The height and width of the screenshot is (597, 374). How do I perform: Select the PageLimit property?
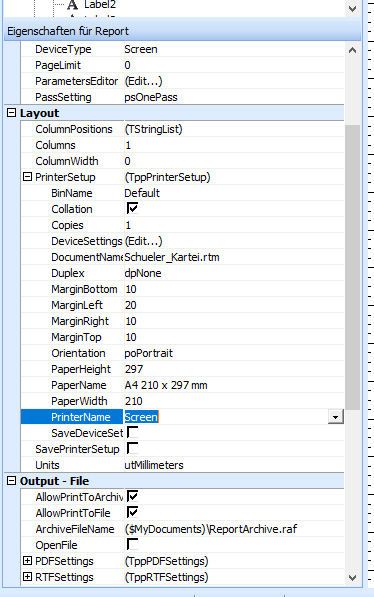(58, 65)
